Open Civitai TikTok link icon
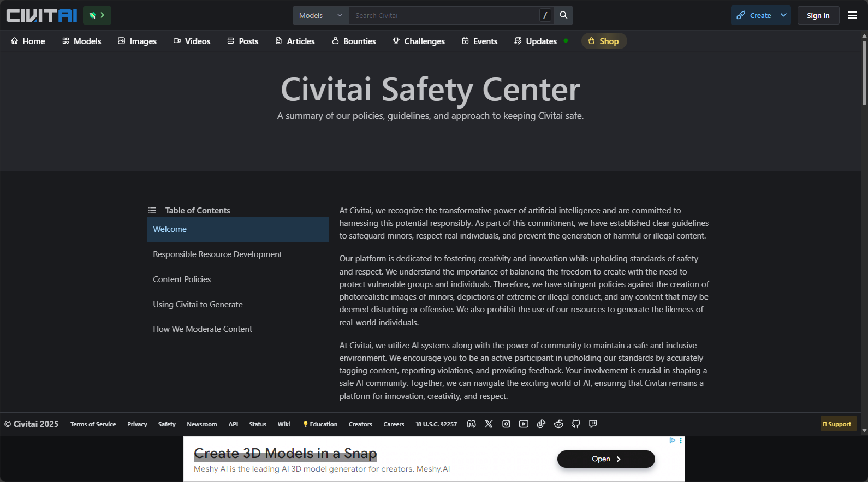868x482 pixels. coord(541,424)
